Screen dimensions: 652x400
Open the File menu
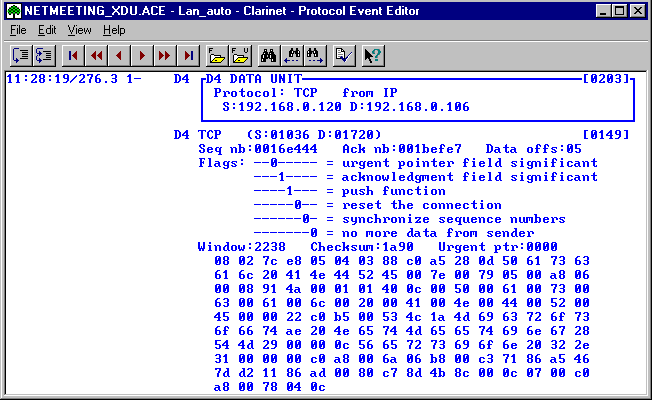point(18,30)
